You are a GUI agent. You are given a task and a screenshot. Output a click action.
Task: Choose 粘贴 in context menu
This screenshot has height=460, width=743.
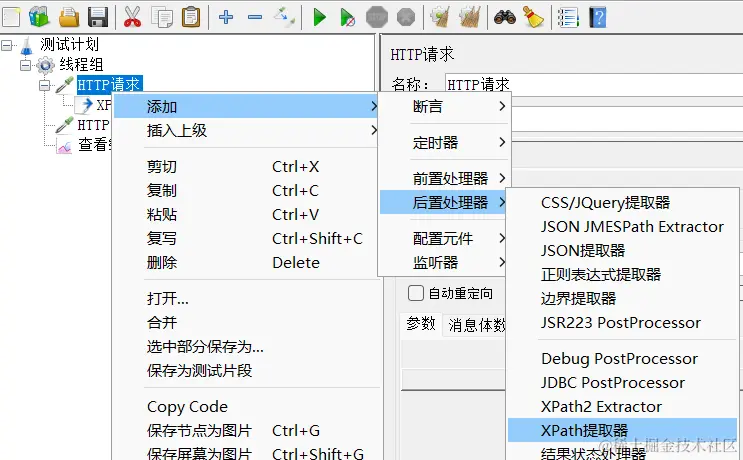246,214
